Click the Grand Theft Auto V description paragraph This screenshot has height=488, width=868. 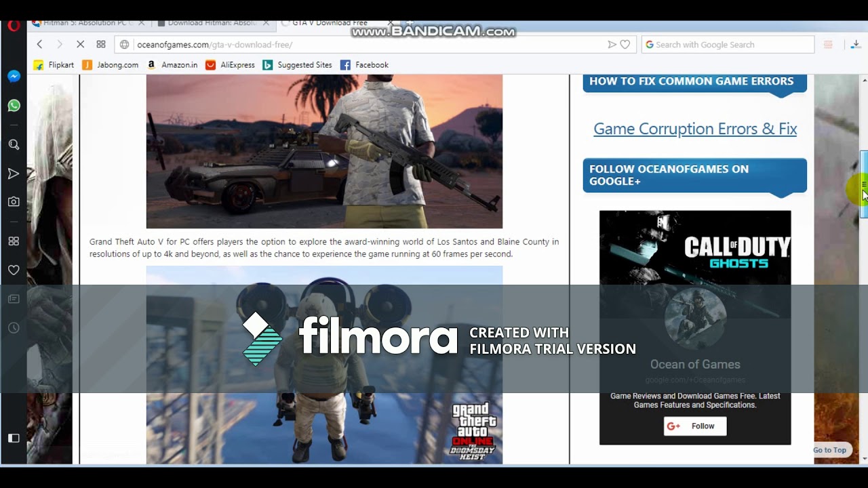pos(324,248)
